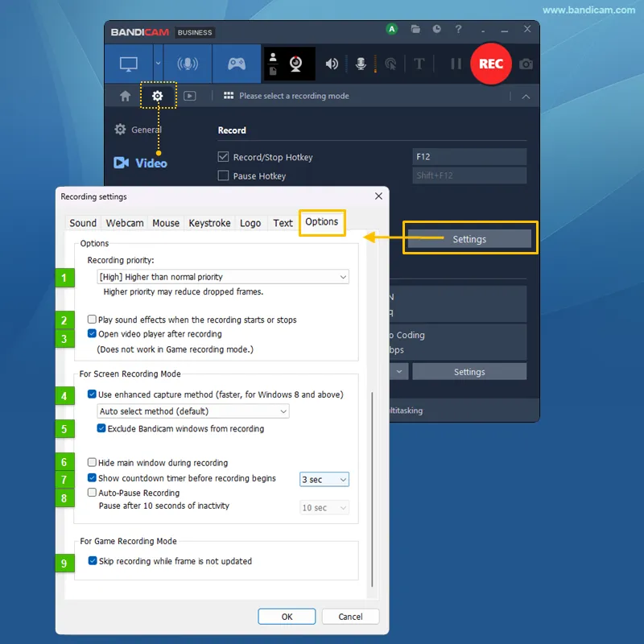This screenshot has height=644, width=644.
Task: Open Auto select method dropdown
Action: click(193, 411)
